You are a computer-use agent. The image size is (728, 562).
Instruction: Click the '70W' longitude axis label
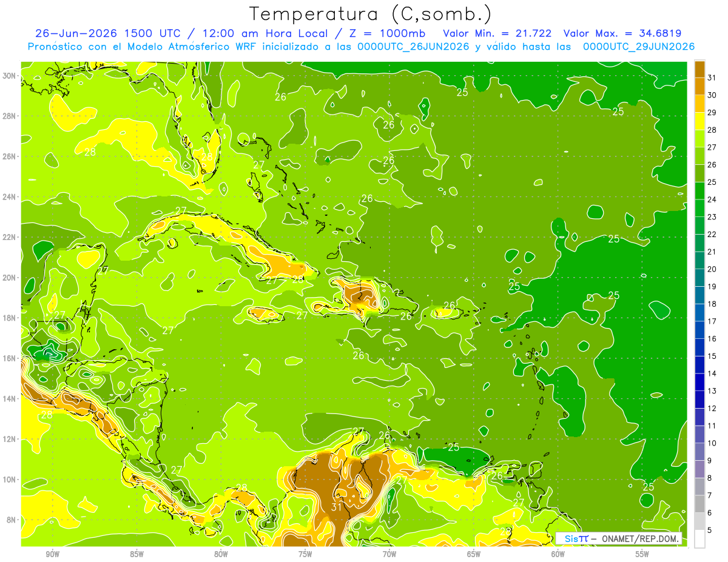[x=389, y=554]
